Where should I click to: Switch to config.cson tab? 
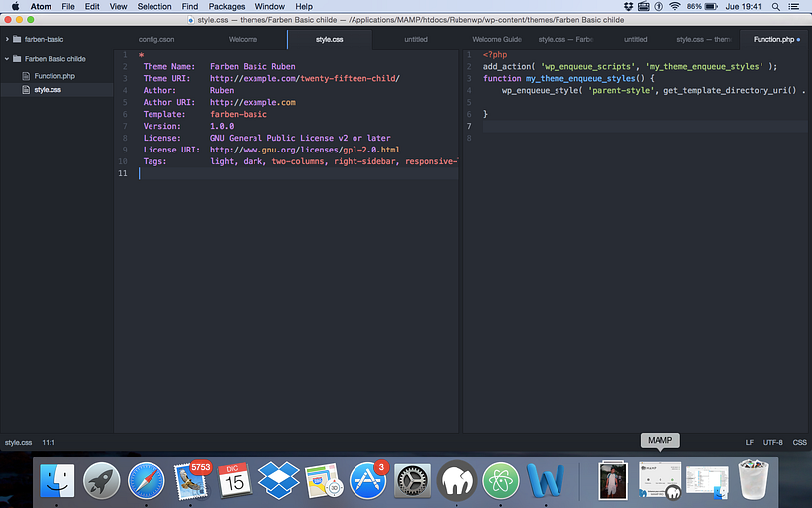(x=156, y=39)
